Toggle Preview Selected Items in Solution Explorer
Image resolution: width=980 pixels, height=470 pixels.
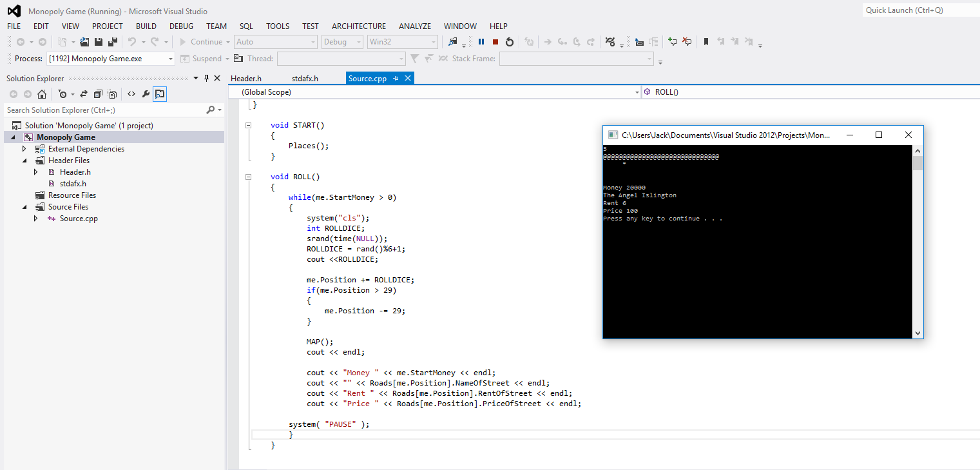point(160,94)
